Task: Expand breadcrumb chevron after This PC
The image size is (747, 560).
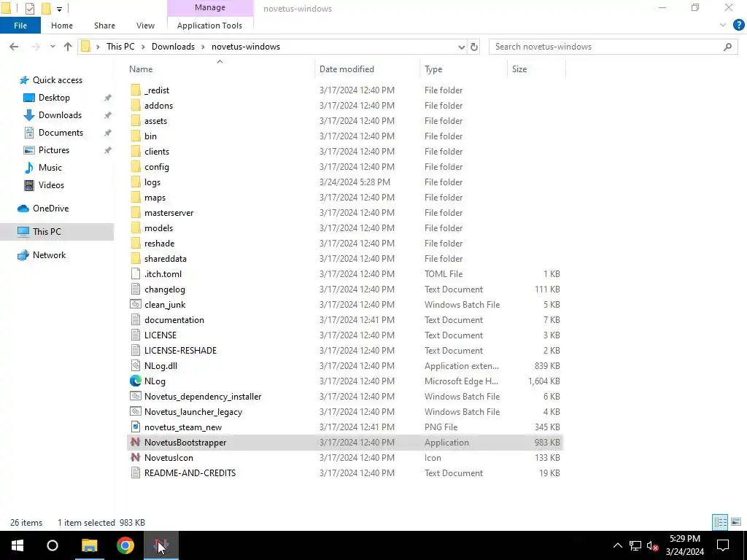Action: coord(144,47)
